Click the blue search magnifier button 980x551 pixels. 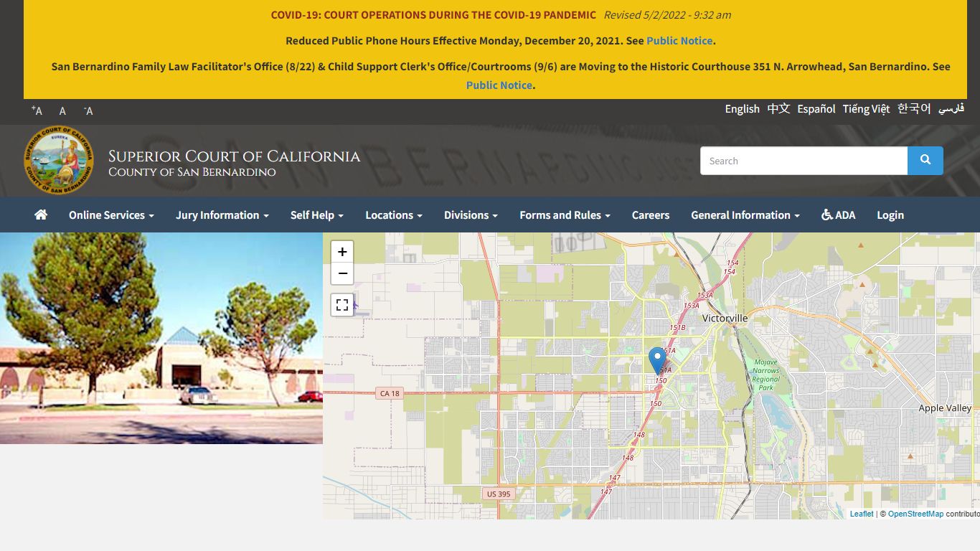click(x=925, y=161)
